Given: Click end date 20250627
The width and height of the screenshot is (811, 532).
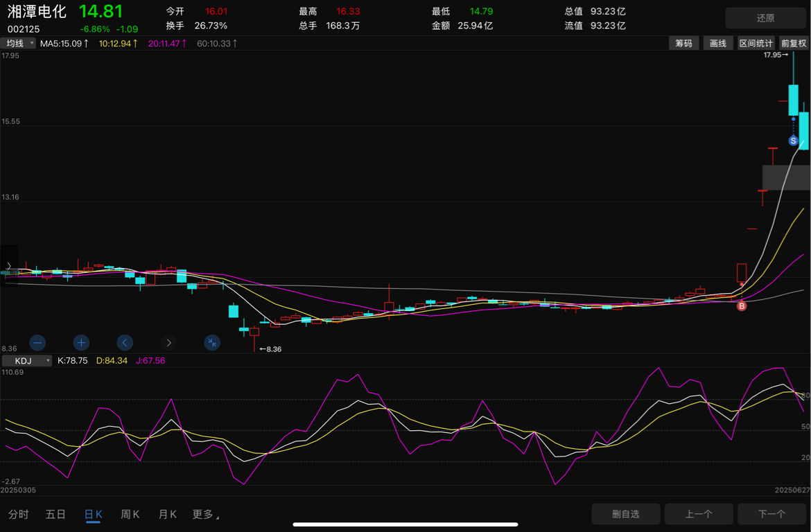Looking at the screenshot, I should (792, 490).
